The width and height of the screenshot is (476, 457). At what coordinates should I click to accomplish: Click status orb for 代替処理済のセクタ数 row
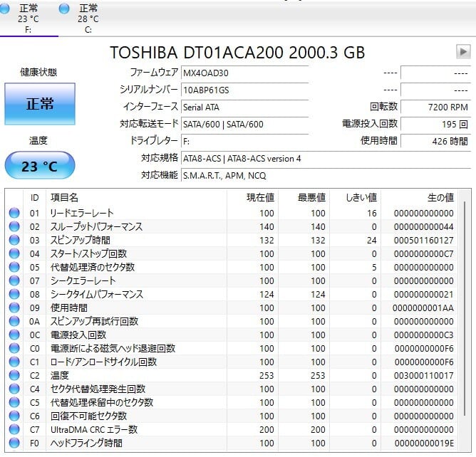(14, 267)
